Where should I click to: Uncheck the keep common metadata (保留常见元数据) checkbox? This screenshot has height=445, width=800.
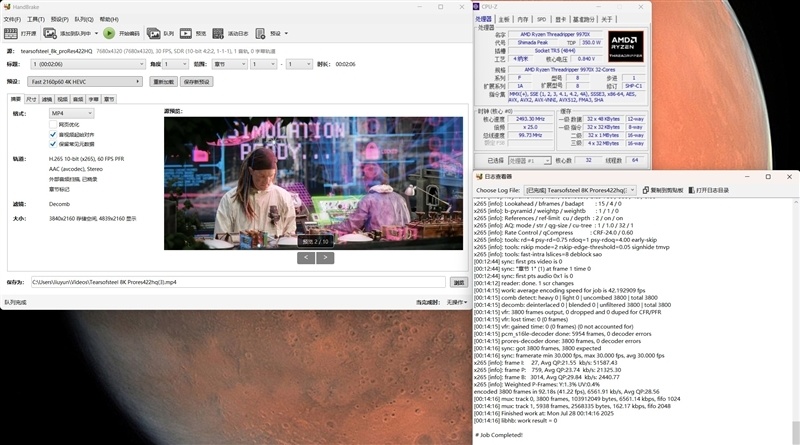(53, 143)
